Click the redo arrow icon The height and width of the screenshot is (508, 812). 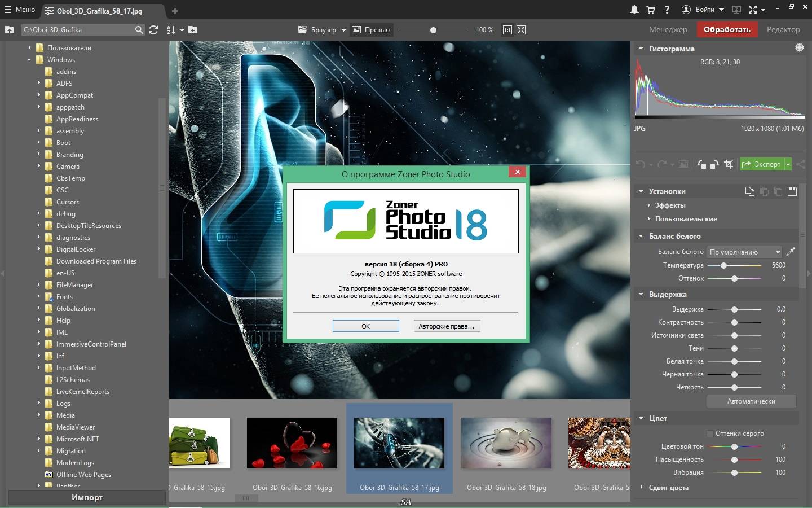662,164
